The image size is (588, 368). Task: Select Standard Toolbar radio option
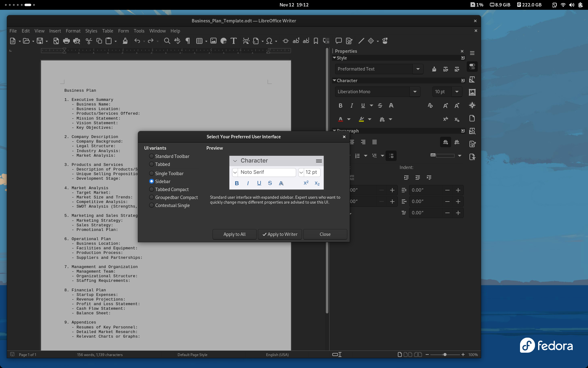pyautogui.click(x=152, y=156)
